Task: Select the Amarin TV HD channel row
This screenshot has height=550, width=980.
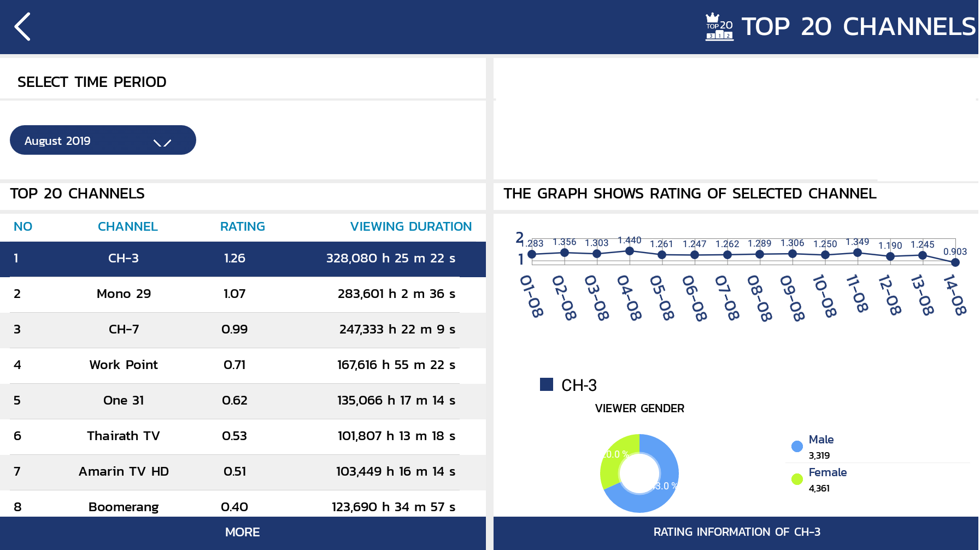Action: pyautogui.click(x=243, y=472)
